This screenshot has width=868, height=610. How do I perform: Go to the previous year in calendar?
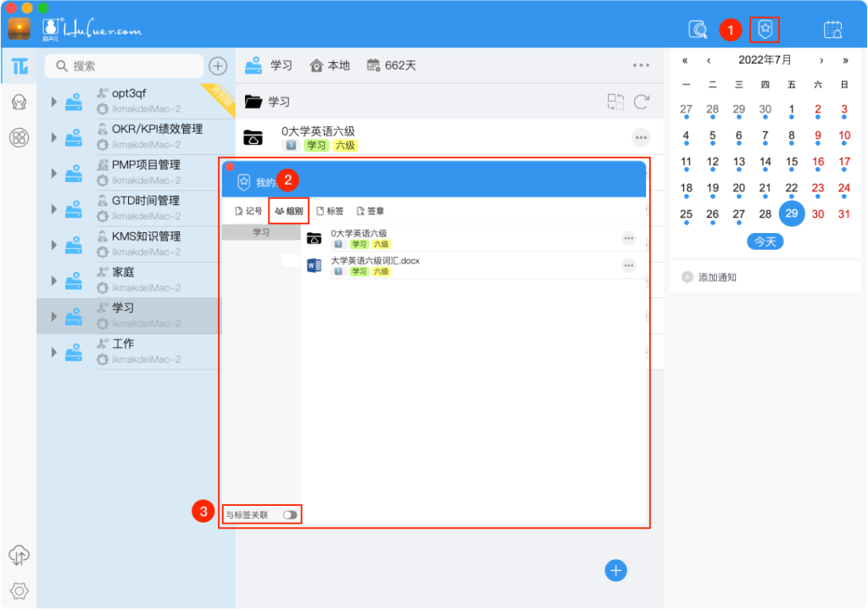click(x=685, y=60)
